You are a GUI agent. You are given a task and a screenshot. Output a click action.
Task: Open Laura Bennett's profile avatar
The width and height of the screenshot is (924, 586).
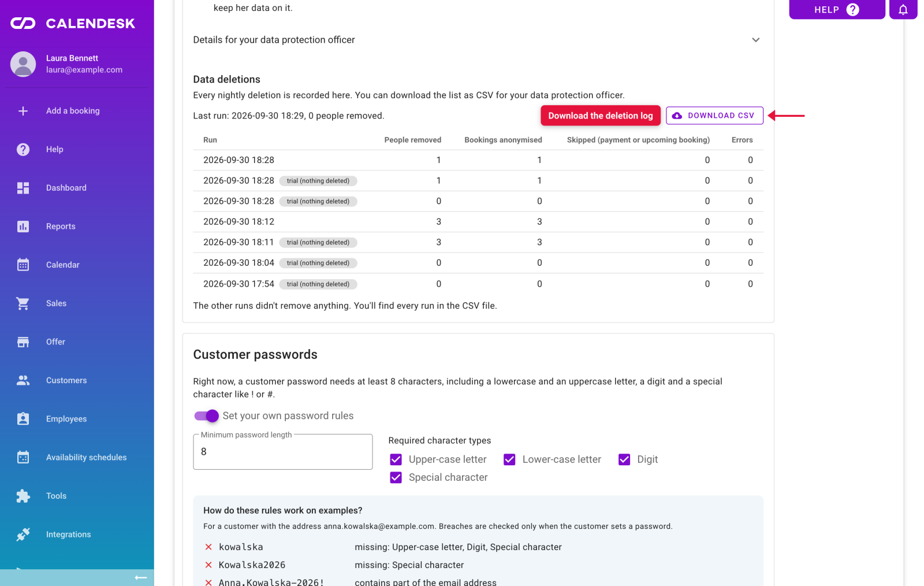coord(23,64)
